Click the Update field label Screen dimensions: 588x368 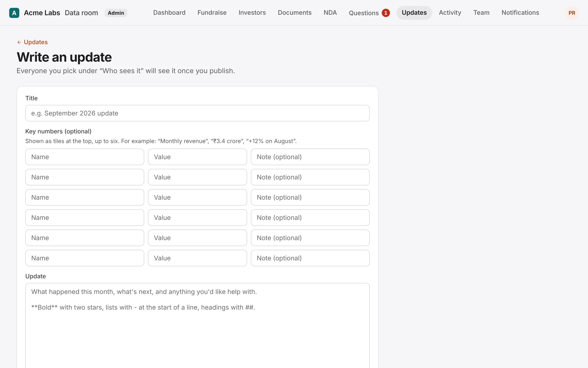[35, 276]
